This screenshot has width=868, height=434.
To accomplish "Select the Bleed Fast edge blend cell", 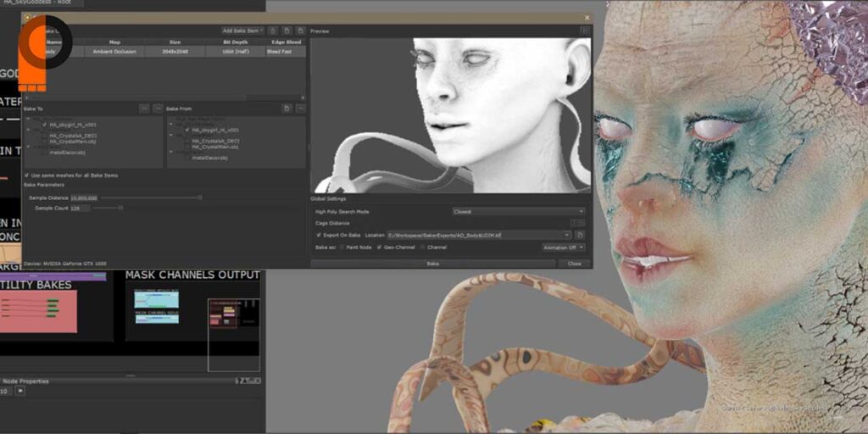I will [x=286, y=52].
